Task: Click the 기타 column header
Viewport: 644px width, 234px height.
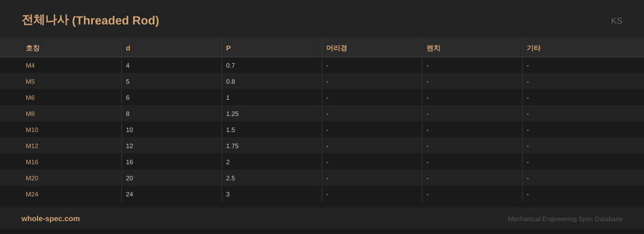Action: click(533, 48)
